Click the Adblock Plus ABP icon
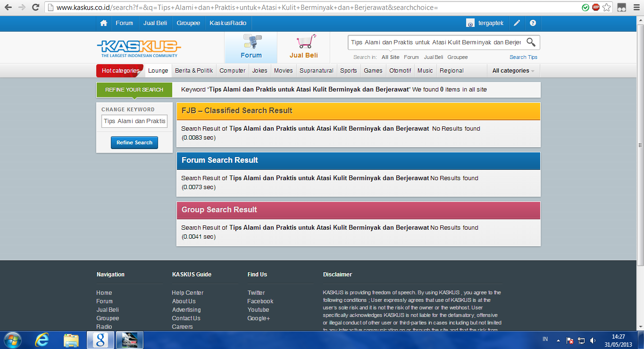 coord(596,8)
